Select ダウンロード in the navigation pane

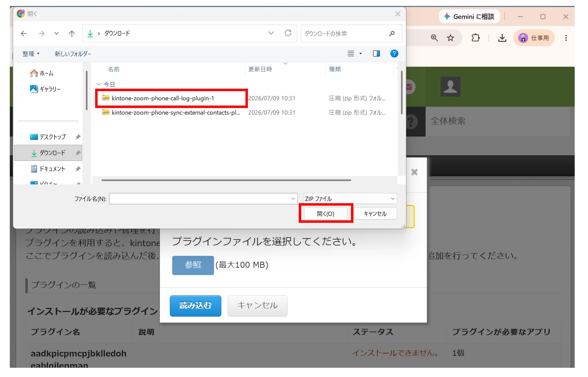pyautogui.click(x=48, y=153)
